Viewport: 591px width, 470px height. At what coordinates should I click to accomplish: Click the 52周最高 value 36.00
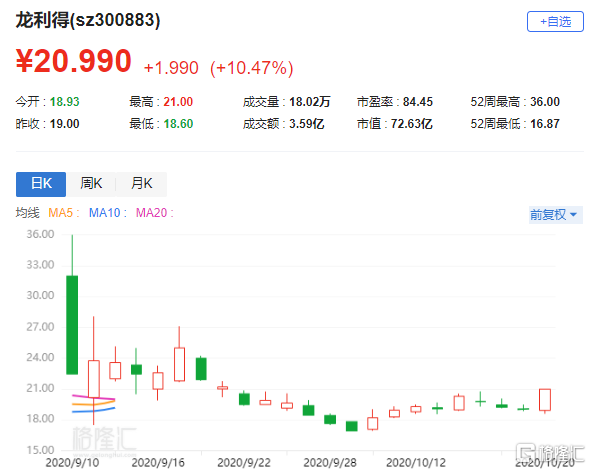tap(545, 102)
